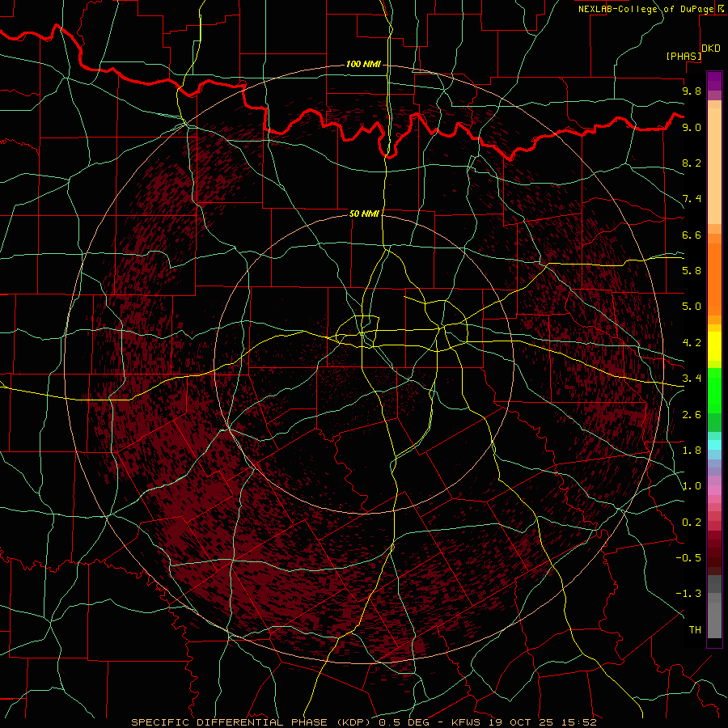Select the 1.8 scale value
Viewport: 728px width, 728px height.
coord(692,451)
